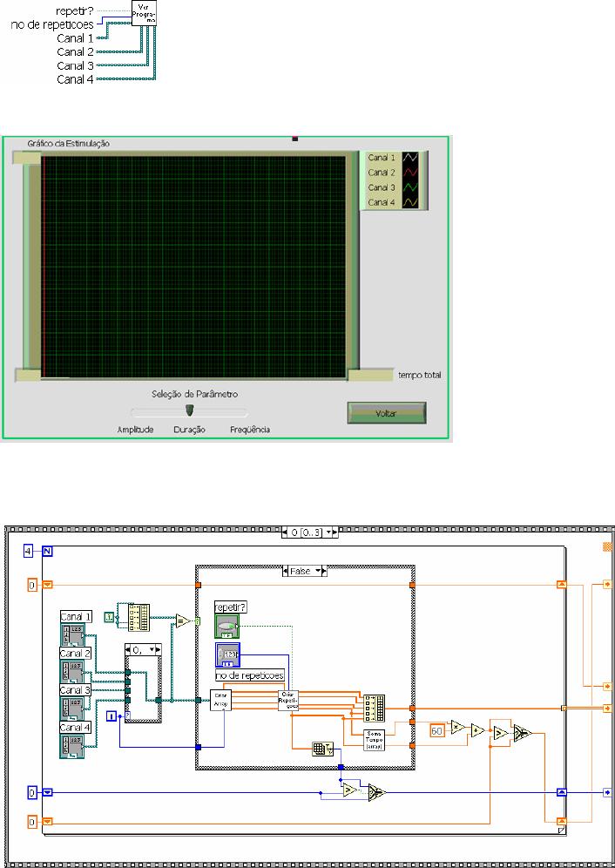Screen dimensions: 615x868
Task: Click the no de repeticoes numeric terminal
Action: [227, 654]
